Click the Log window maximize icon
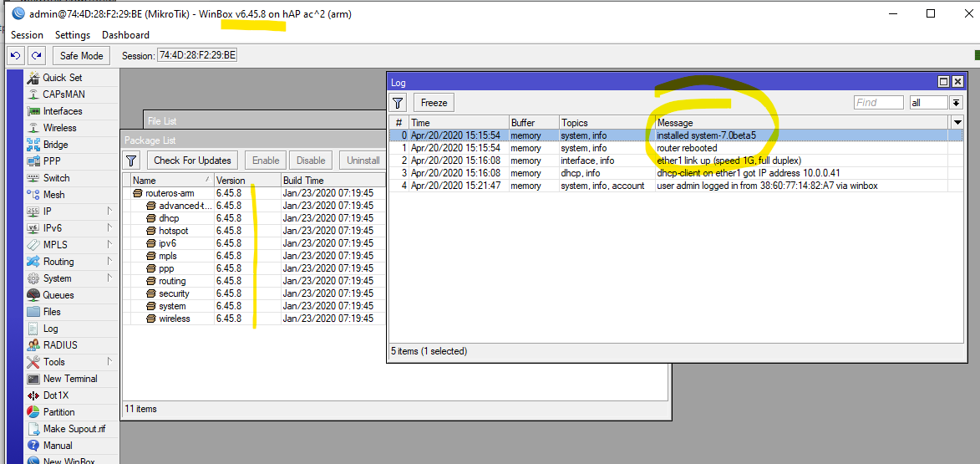980x464 pixels. click(x=944, y=82)
